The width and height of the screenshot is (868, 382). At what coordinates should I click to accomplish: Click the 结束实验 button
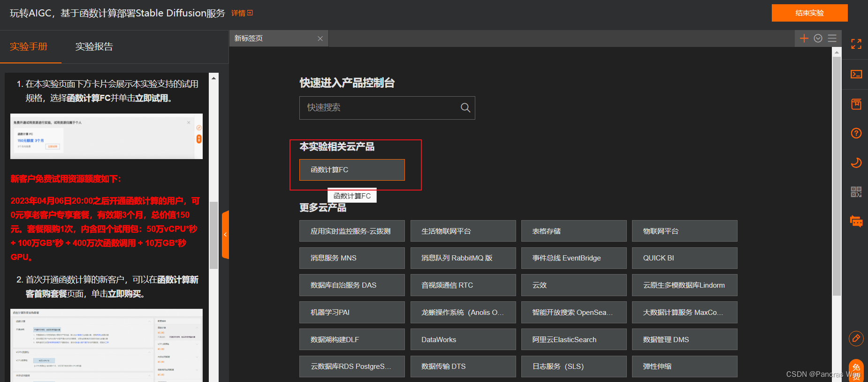point(810,13)
